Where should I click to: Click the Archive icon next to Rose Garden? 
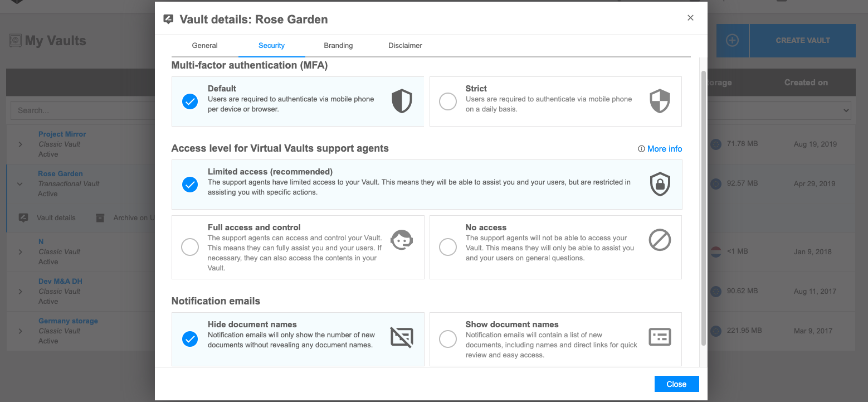tap(100, 217)
